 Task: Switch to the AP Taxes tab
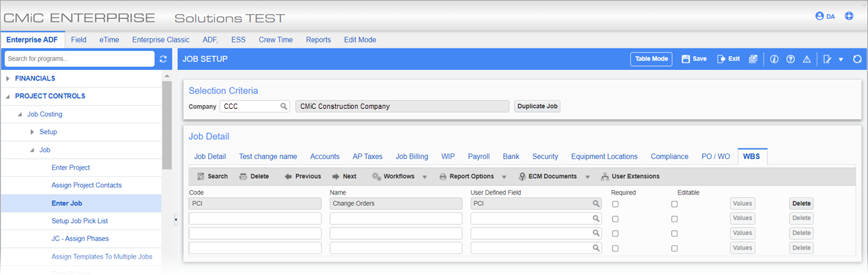click(x=367, y=156)
